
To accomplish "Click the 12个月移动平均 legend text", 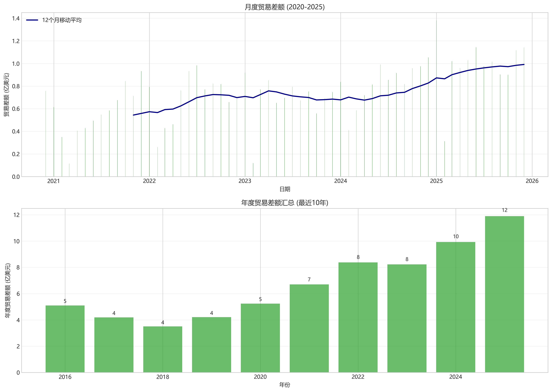I will point(62,20).
